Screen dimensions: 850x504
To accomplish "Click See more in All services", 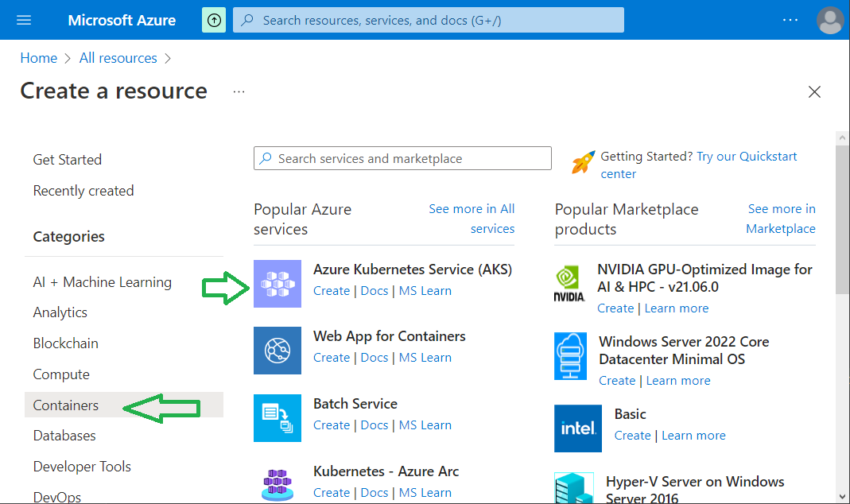I will coord(472,219).
